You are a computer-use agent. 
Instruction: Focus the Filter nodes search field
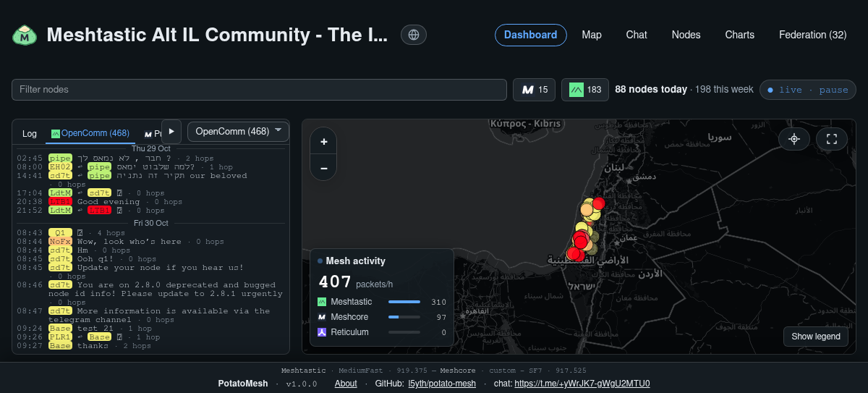(x=259, y=90)
